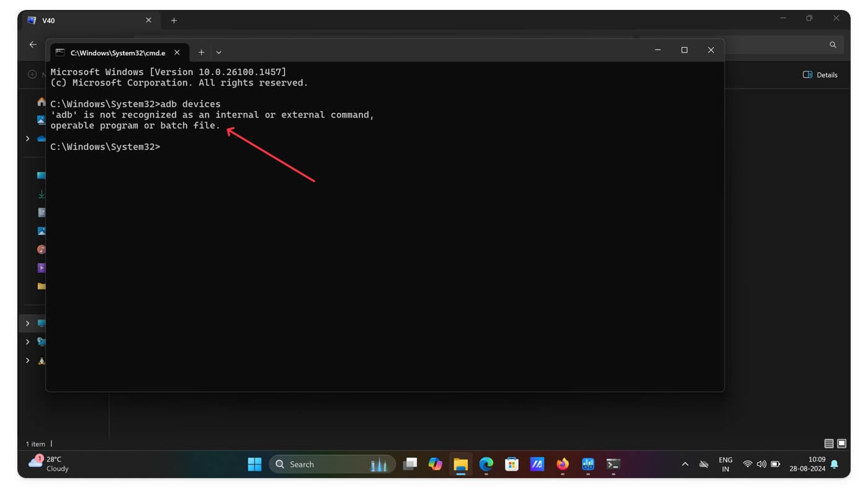
Task: Open Task View from the taskbar
Action: coord(409,464)
